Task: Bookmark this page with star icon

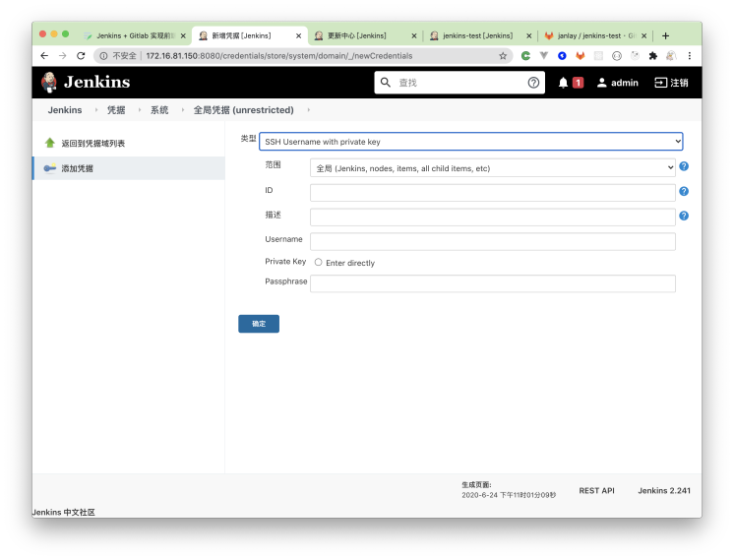Action: 503,56
